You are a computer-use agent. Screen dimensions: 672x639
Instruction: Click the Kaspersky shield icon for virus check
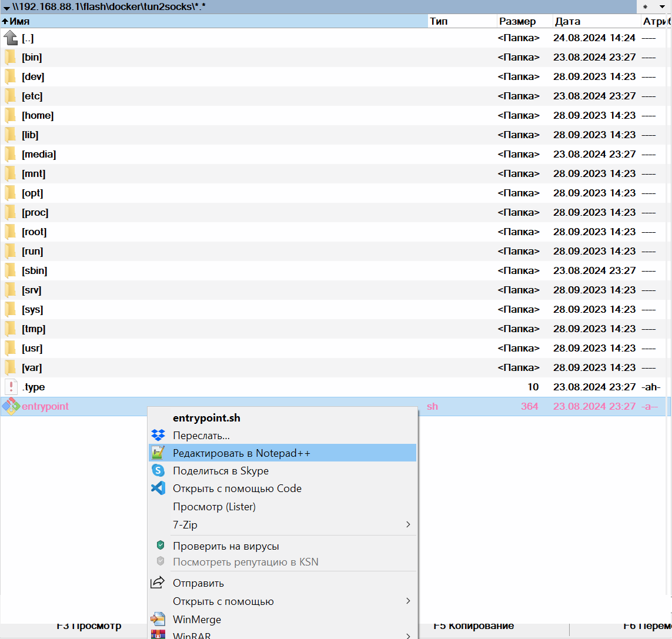click(x=161, y=545)
